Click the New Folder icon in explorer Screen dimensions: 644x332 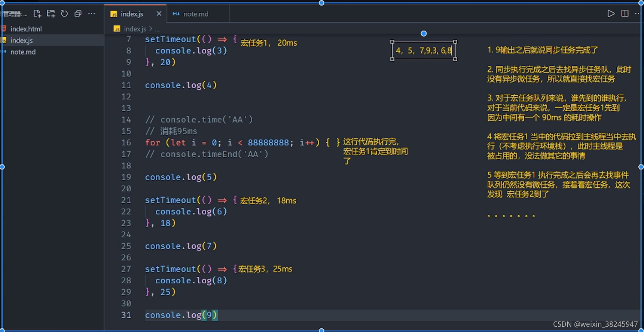[51, 14]
